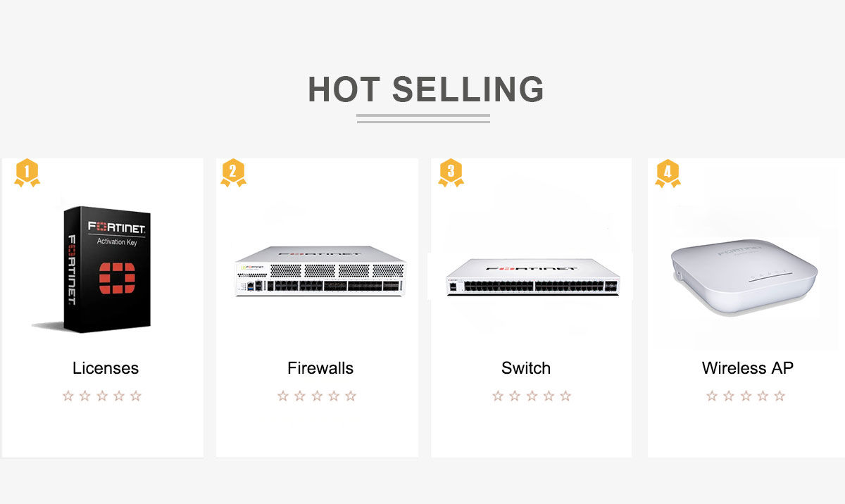Rate Switch with the first star
Image resolution: width=845 pixels, height=504 pixels.
(498, 396)
